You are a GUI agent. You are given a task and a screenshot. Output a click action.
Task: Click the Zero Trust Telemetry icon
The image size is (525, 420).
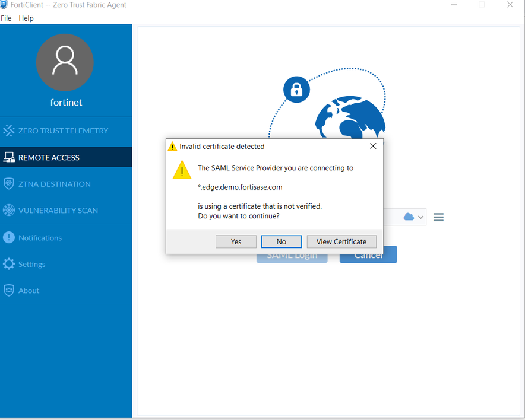point(9,131)
